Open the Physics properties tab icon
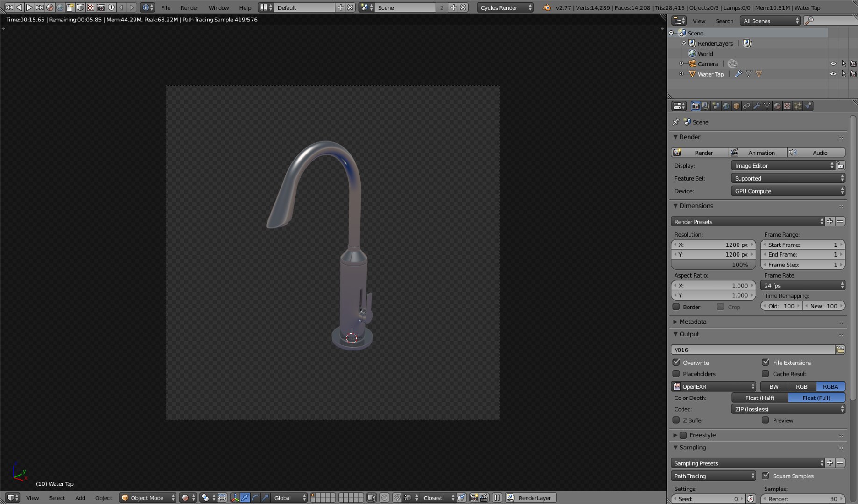The width and height of the screenshot is (858, 504). click(x=808, y=106)
